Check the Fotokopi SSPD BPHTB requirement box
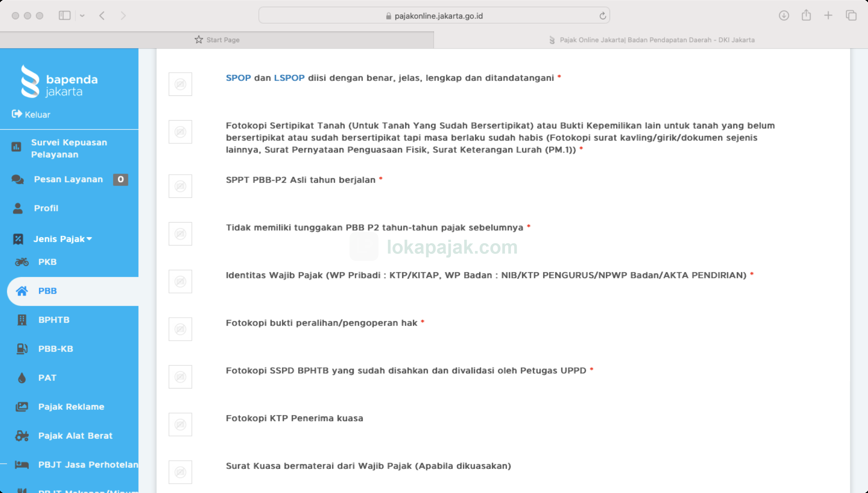Viewport: 868px width, 493px height. click(180, 377)
